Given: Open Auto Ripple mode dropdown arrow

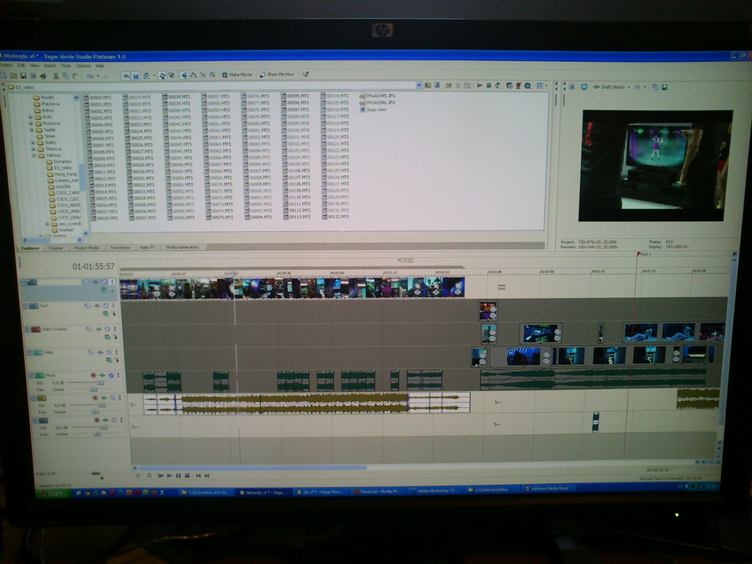Looking at the screenshot, I should coord(154,76).
